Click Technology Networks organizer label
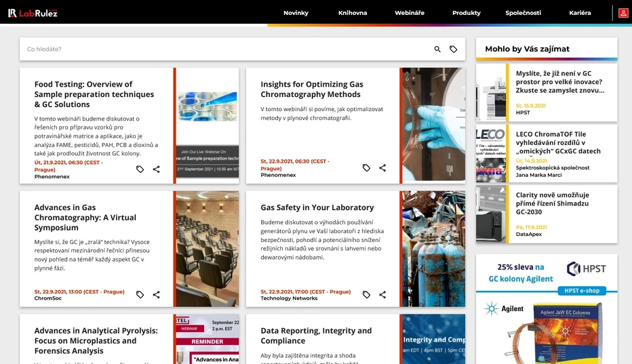 coord(289,298)
